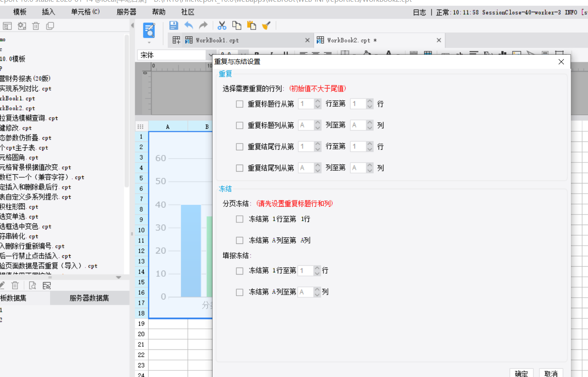The image size is (588, 377).
Task: Enable 重复结尾行 checkbox
Action: click(240, 147)
